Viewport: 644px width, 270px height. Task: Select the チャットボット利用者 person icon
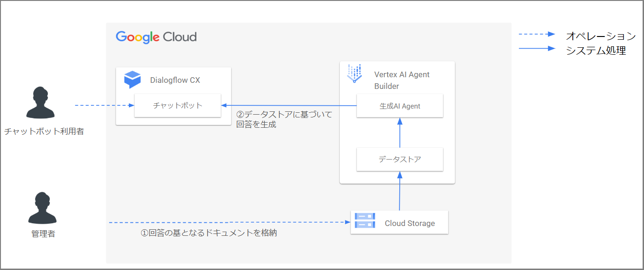click(40, 103)
